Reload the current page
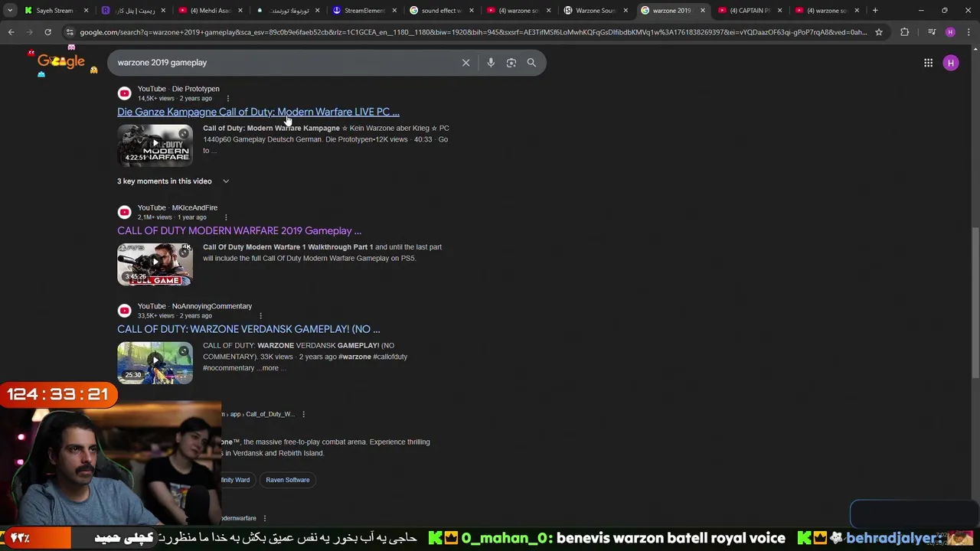The height and width of the screenshot is (551, 980). tap(47, 32)
